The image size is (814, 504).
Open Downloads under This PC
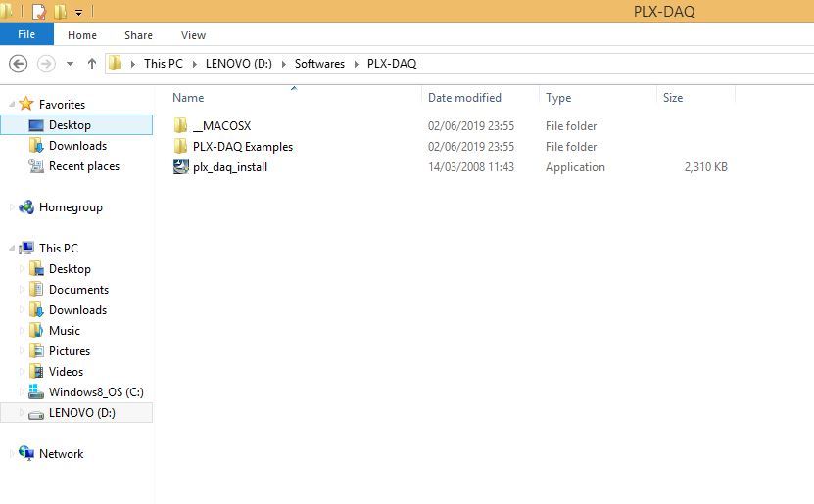click(x=77, y=310)
